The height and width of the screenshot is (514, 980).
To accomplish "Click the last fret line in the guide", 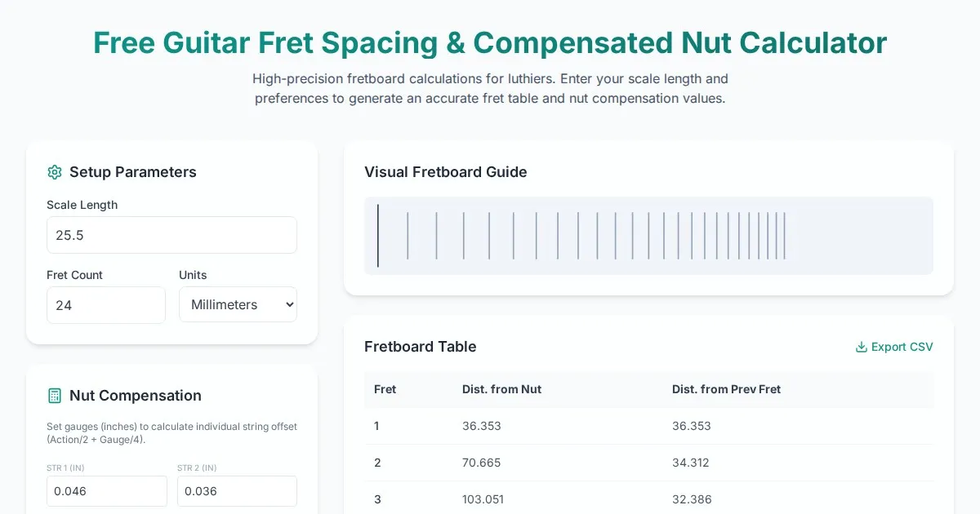I will tap(785, 236).
